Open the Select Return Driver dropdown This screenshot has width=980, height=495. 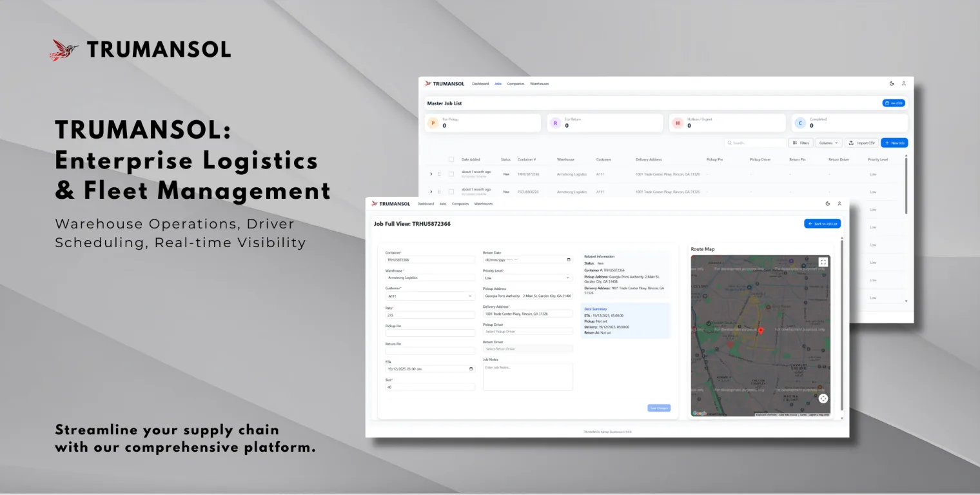point(527,349)
